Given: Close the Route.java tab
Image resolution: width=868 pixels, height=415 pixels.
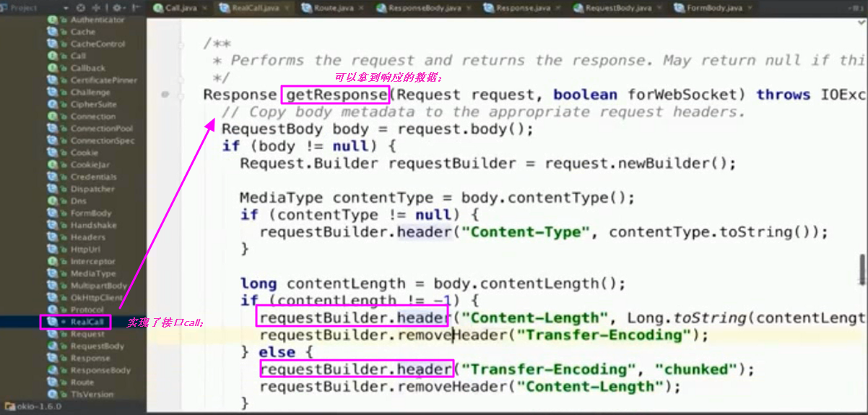Looking at the screenshot, I should [360, 8].
